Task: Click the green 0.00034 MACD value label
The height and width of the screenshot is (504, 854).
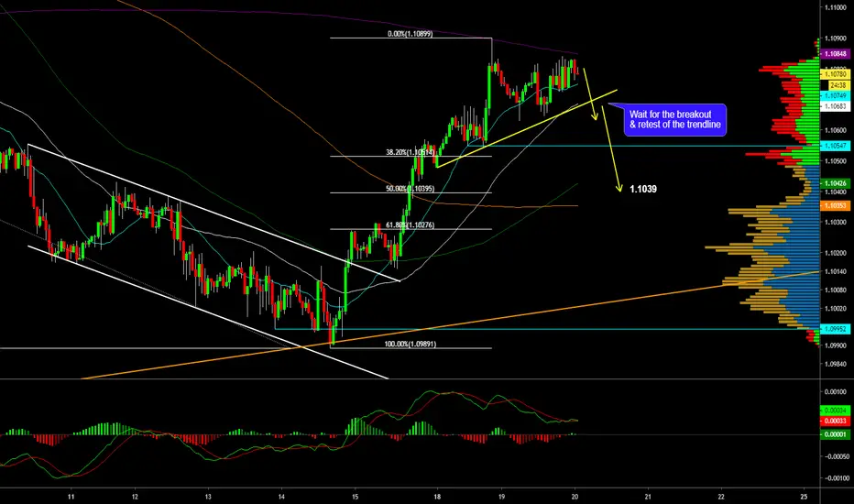Action: point(835,411)
